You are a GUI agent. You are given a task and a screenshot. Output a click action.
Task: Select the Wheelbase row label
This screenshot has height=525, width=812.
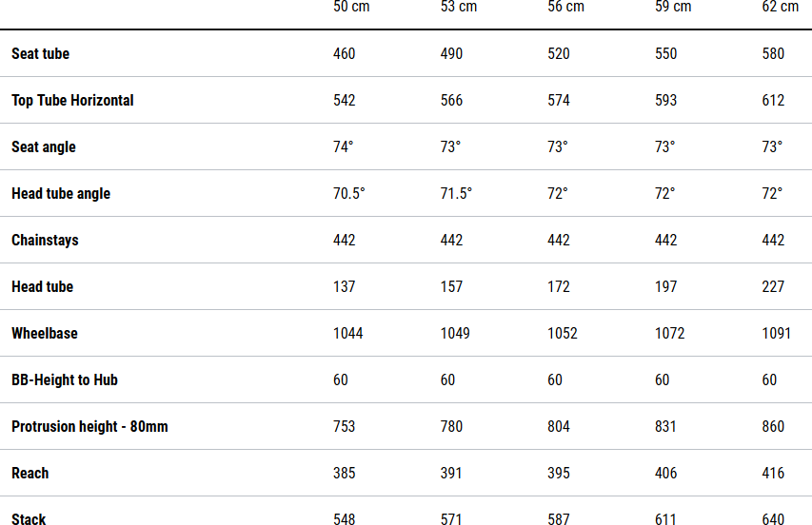click(45, 334)
